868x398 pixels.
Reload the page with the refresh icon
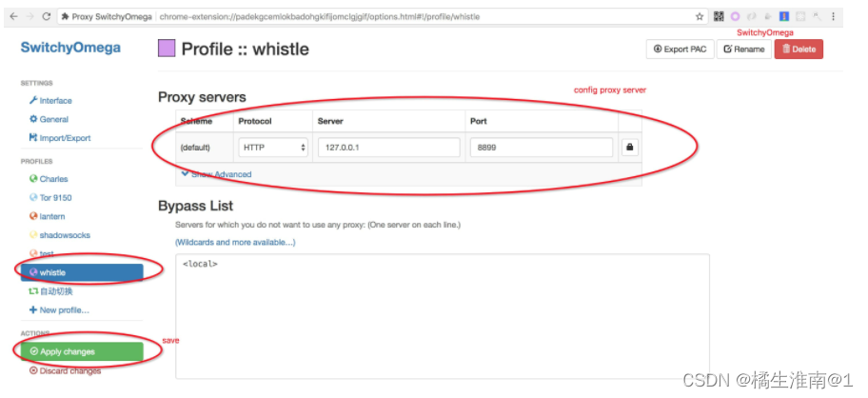pos(47,16)
